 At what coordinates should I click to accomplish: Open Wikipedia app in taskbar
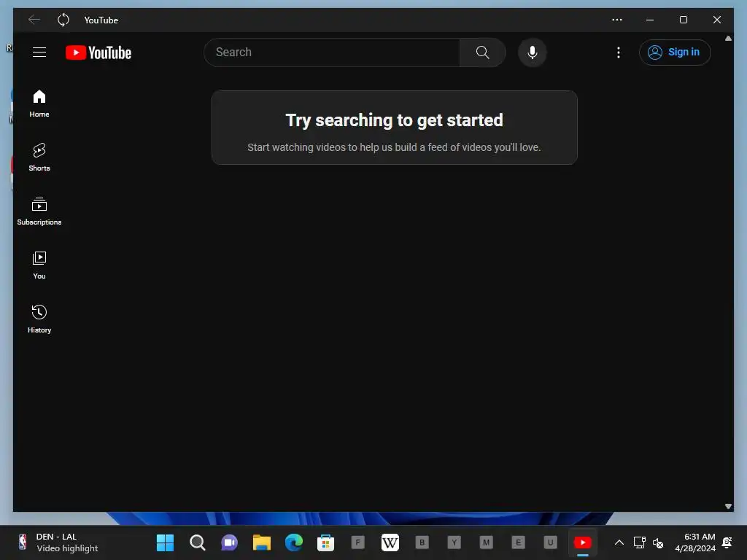(x=390, y=542)
